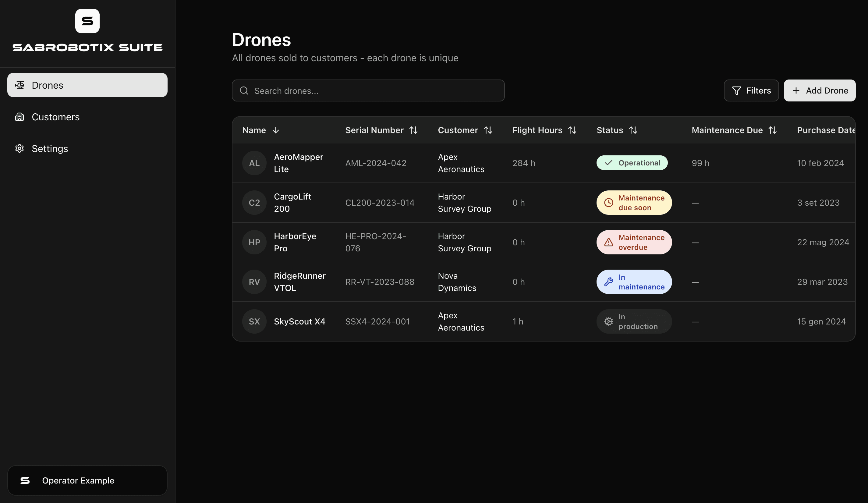Click the wrench icon in In maintenance badge
This screenshot has width=868, height=503.
pos(609,282)
